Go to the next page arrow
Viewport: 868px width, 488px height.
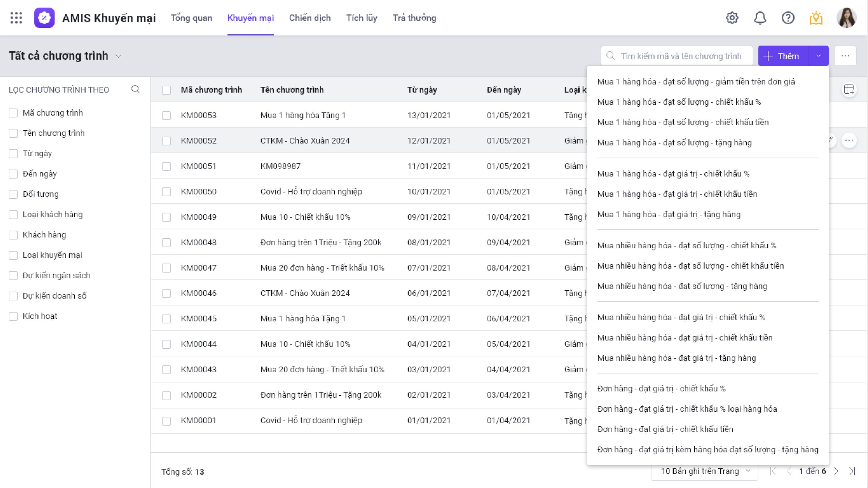click(836, 471)
